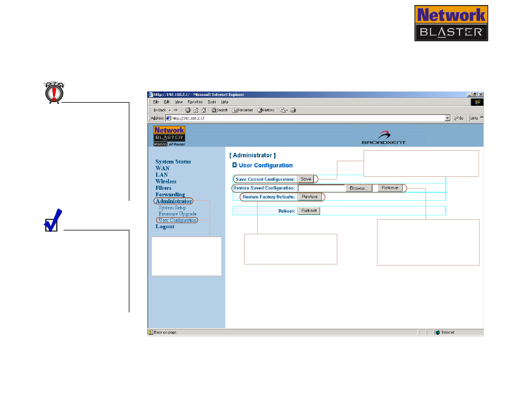Open the LAN settings link
The height and width of the screenshot is (414, 532).
point(162,175)
